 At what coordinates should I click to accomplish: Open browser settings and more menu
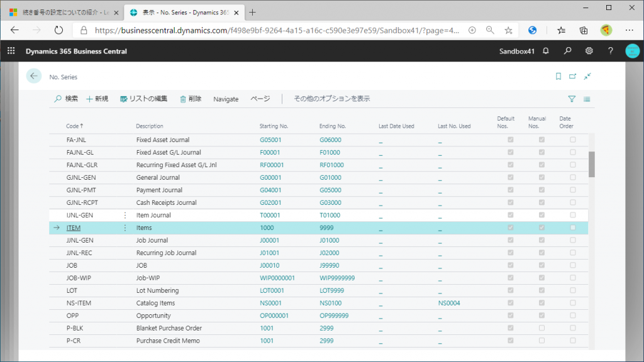click(629, 30)
